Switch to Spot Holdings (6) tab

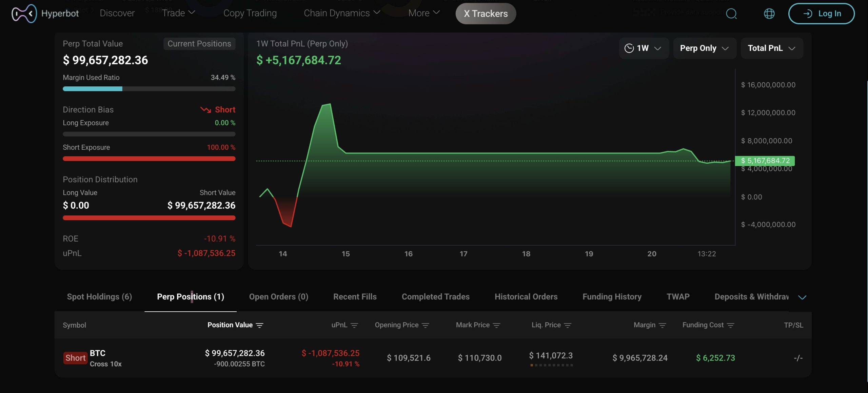point(99,297)
